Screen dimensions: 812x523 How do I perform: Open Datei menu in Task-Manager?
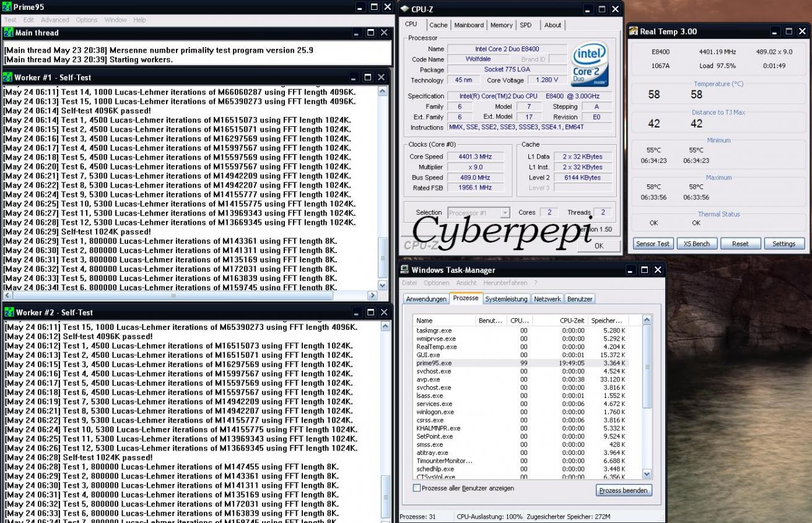click(409, 283)
